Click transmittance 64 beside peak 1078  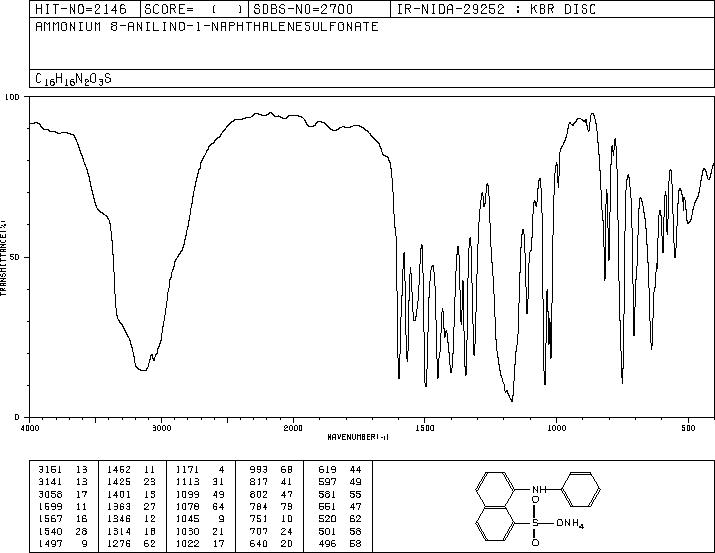click(218, 506)
